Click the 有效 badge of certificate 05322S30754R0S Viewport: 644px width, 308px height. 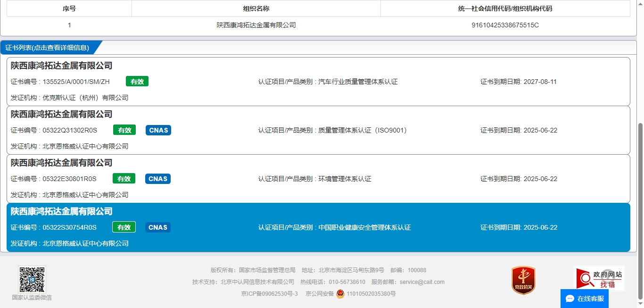click(124, 227)
